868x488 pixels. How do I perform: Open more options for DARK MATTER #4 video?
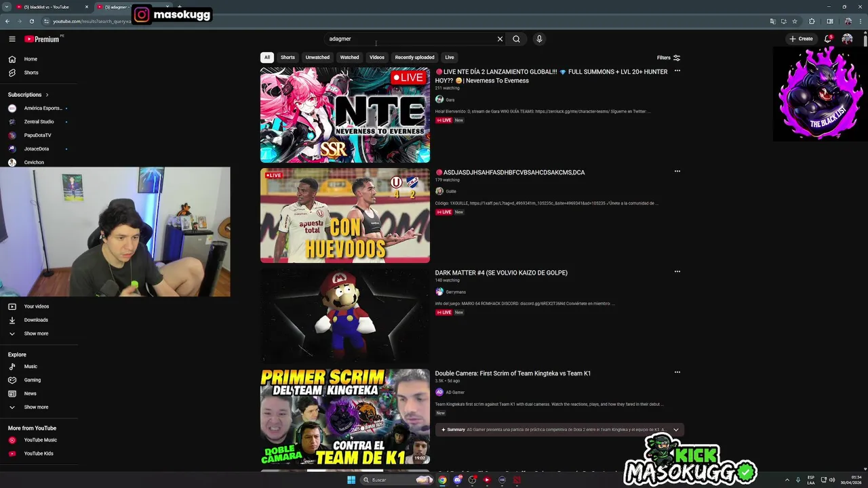(x=677, y=272)
